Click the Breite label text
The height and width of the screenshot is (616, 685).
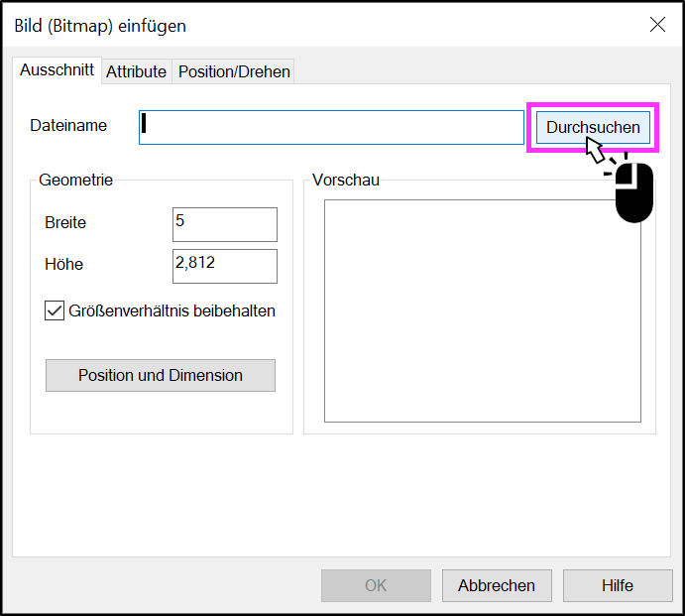click(x=65, y=222)
